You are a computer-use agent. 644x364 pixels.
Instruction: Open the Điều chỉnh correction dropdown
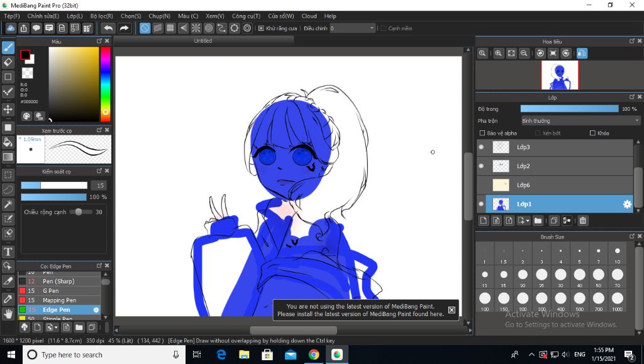tap(352, 28)
